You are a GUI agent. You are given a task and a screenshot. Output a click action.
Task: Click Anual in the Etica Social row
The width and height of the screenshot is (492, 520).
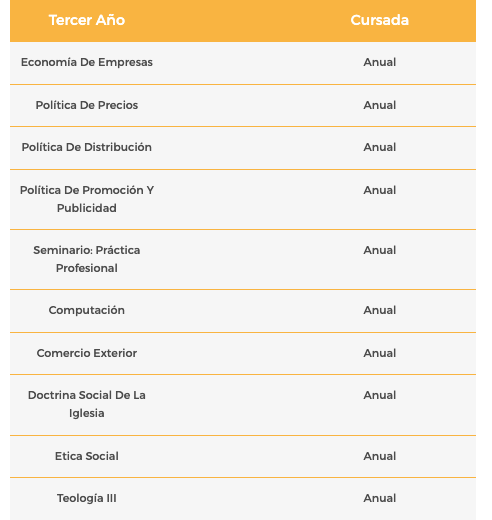[x=380, y=456]
